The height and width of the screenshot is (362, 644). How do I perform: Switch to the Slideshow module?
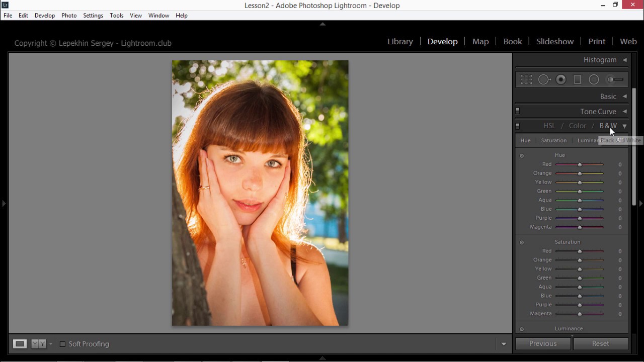[555, 42]
